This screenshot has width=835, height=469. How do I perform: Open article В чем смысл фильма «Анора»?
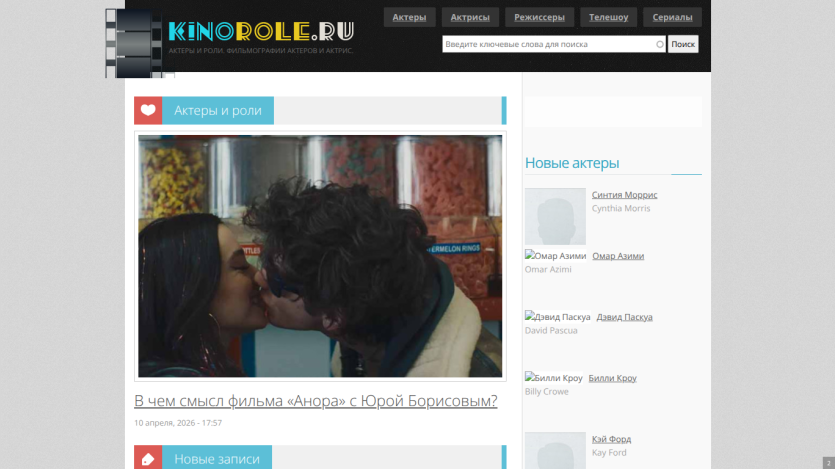(x=316, y=400)
